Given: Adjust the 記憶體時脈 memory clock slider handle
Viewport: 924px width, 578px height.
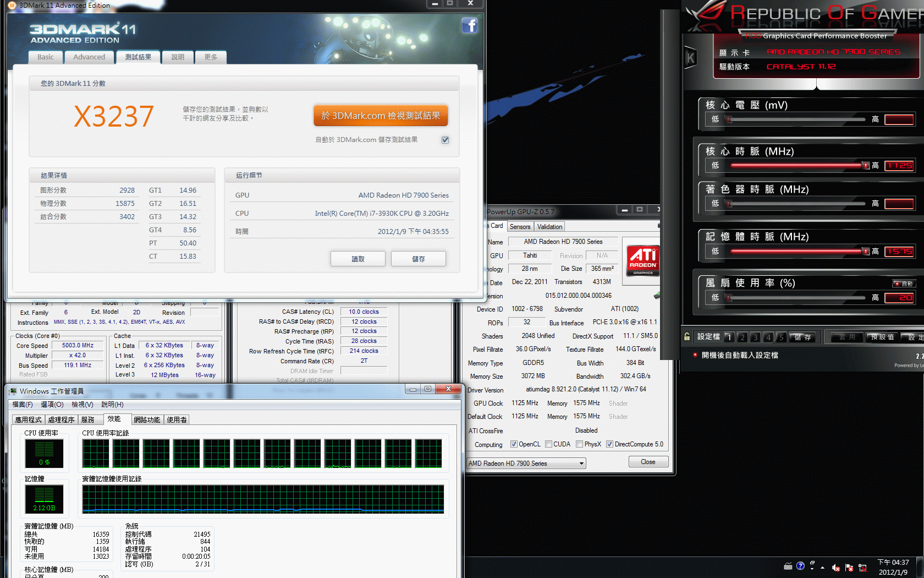Looking at the screenshot, I should (866, 251).
